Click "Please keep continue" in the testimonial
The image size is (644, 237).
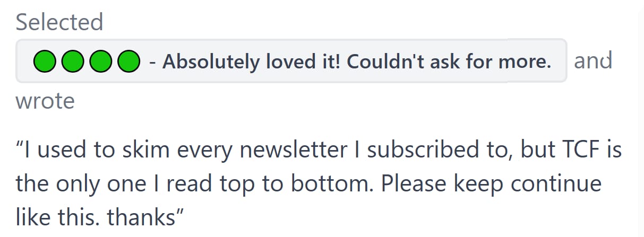[492, 184]
